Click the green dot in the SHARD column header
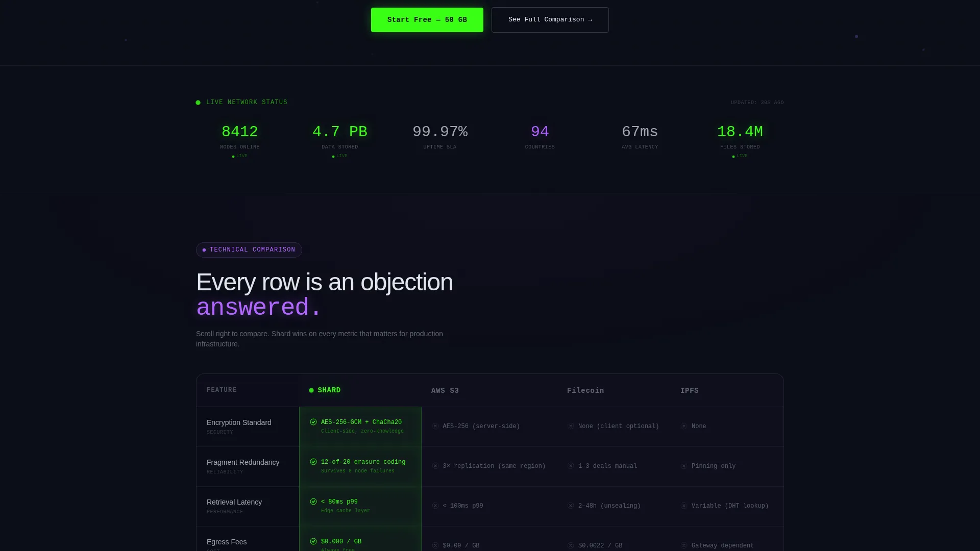This screenshot has height=551, width=980. 311,390
